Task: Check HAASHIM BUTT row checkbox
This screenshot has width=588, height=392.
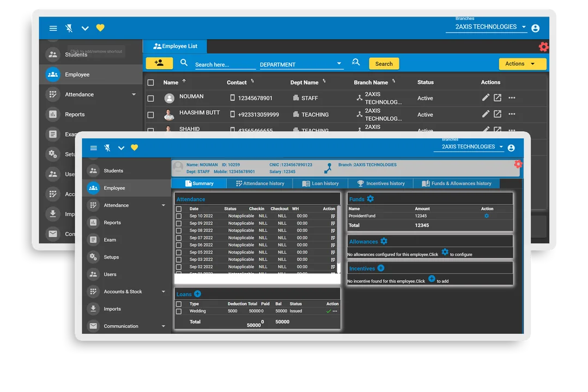Action: click(x=151, y=115)
